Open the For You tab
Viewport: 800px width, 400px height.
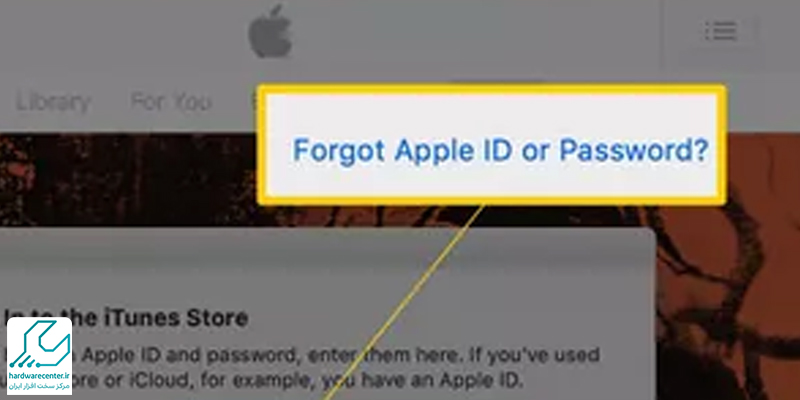coord(171,102)
